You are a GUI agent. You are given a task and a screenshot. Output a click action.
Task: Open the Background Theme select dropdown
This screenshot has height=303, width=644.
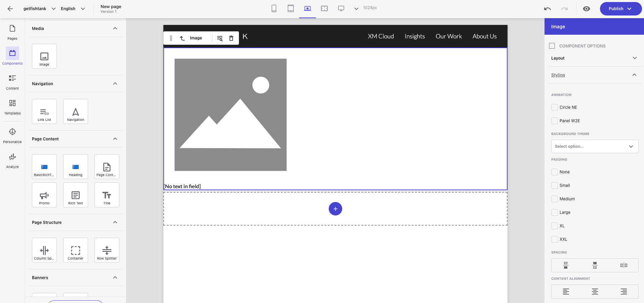point(594,146)
